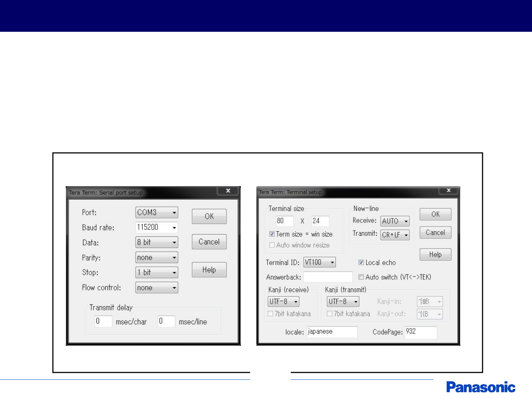The height and width of the screenshot is (399, 532).
Task: Click the Baud rate: label
Action: coord(98,228)
